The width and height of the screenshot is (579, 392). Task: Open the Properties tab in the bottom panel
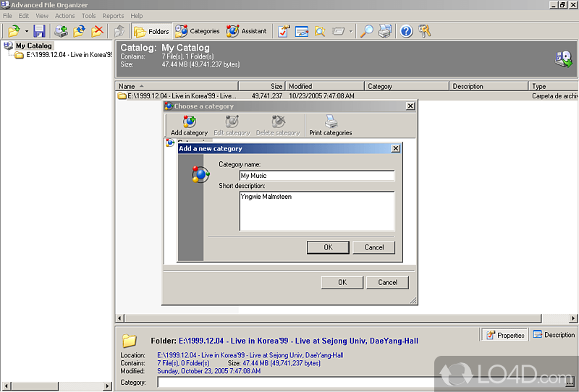[x=505, y=335]
